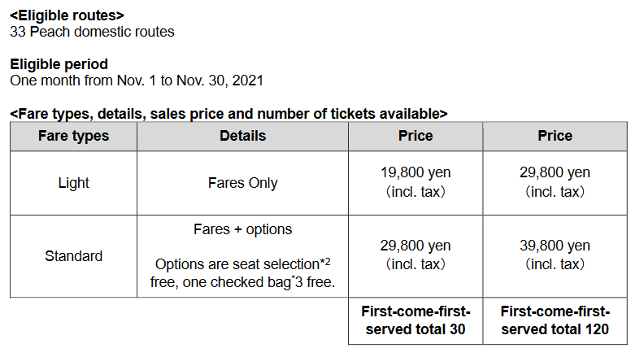Select the "33 Peach domestic routes" text
This screenshot has width=644, height=357.
pyautogui.click(x=92, y=32)
